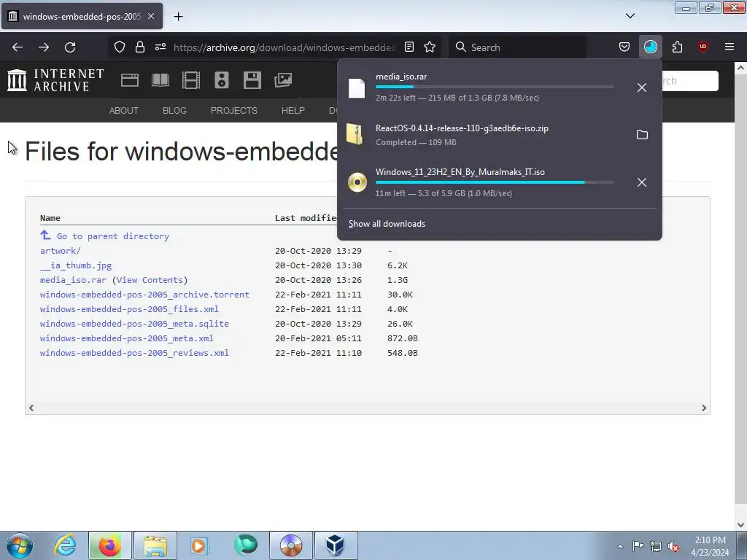This screenshot has width=747, height=560.
Task: Click file list right scroll arrow
Action: click(x=704, y=408)
